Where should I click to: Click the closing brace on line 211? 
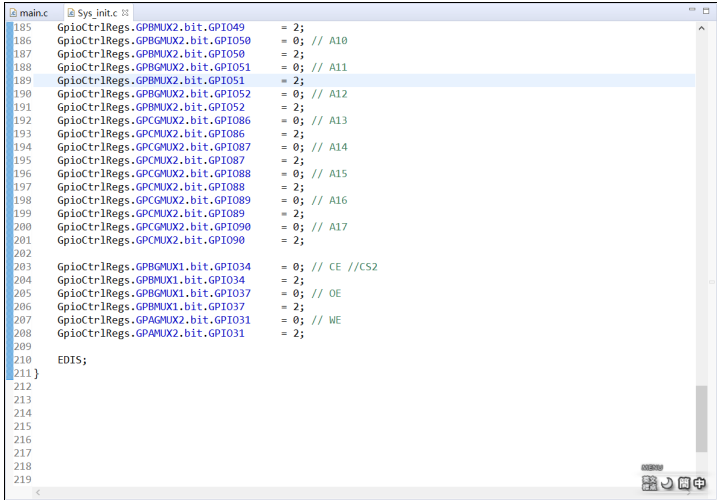coord(37,374)
